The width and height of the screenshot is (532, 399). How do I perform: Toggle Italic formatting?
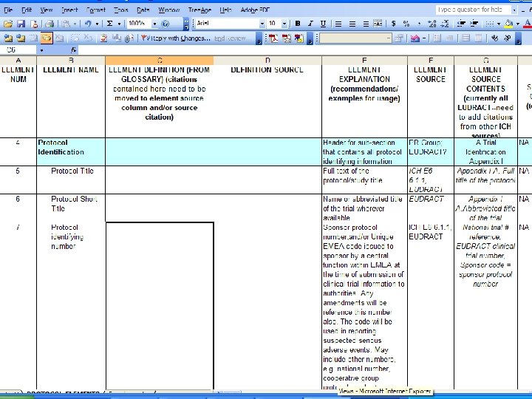(310, 24)
